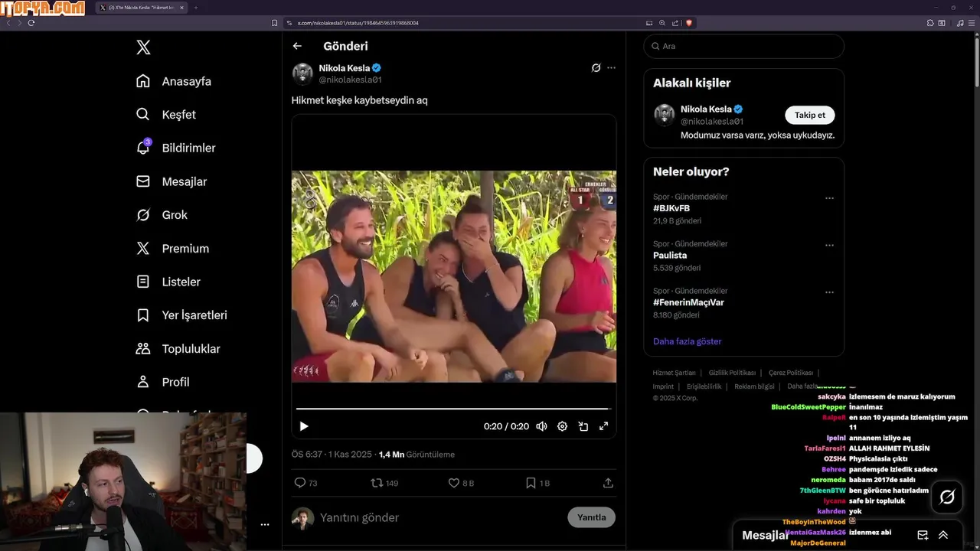The height and width of the screenshot is (551, 980).
Task: Seek on the video progress bar
Action: tap(453, 409)
